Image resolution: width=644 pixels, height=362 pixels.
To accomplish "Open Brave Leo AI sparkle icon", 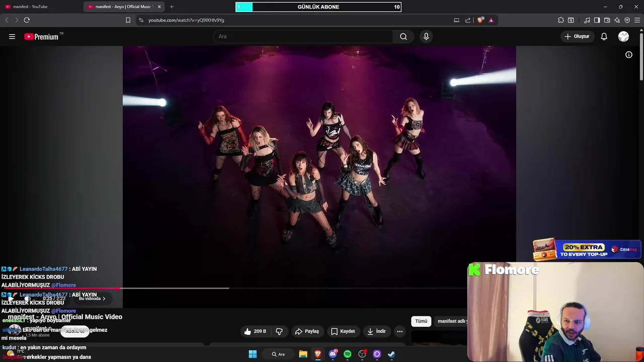I will coord(617,20).
